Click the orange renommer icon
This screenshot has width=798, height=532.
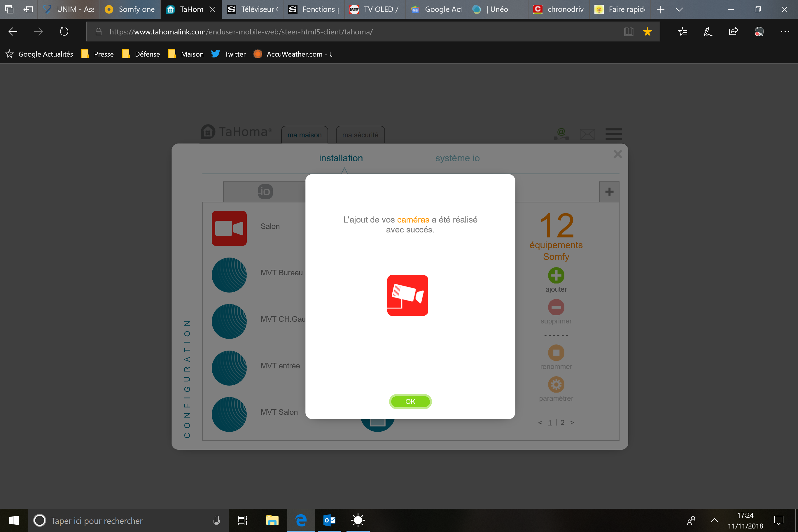point(556,353)
